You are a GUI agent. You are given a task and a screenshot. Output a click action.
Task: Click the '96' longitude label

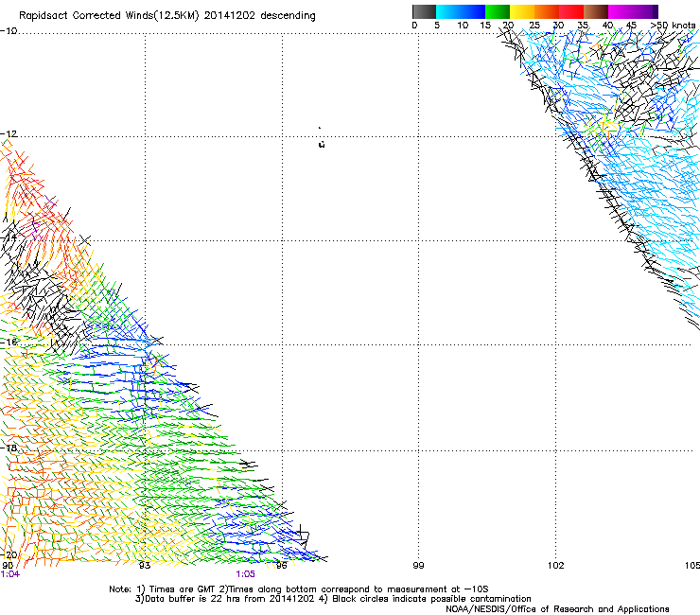pyautogui.click(x=282, y=566)
